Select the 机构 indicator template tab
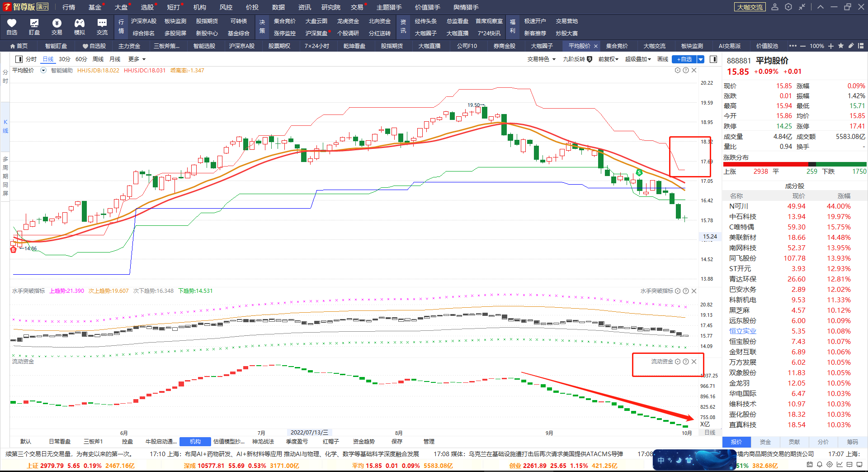Screen dimensions: 868x472 [x=195, y=441]
